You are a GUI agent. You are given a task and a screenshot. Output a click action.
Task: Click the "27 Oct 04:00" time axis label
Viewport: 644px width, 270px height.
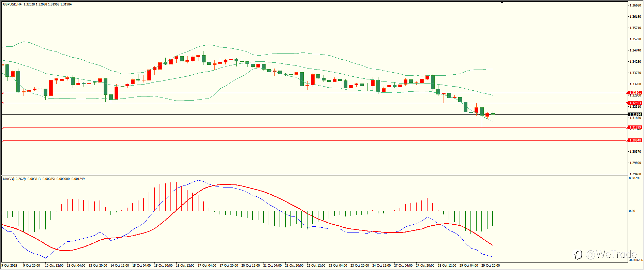403,266
